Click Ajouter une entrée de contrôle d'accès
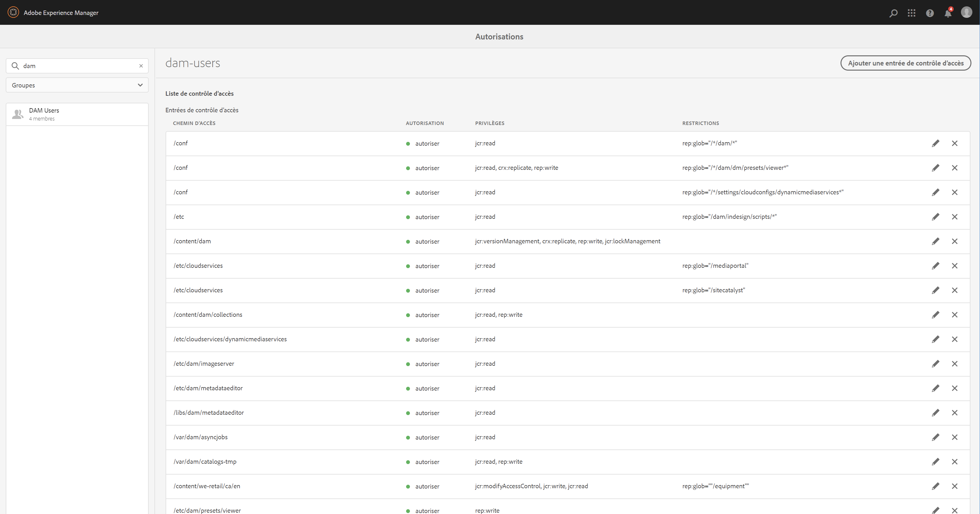Screen dimensions: 980x514 click(905, 63)
